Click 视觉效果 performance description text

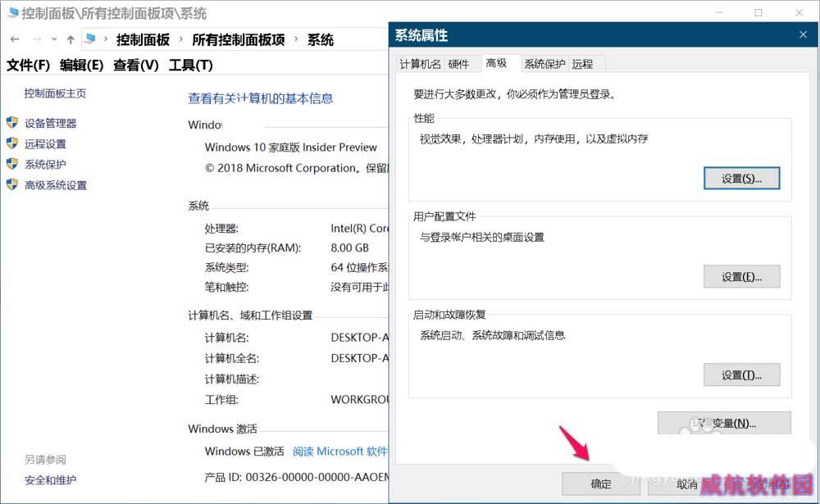pos(534,139)
